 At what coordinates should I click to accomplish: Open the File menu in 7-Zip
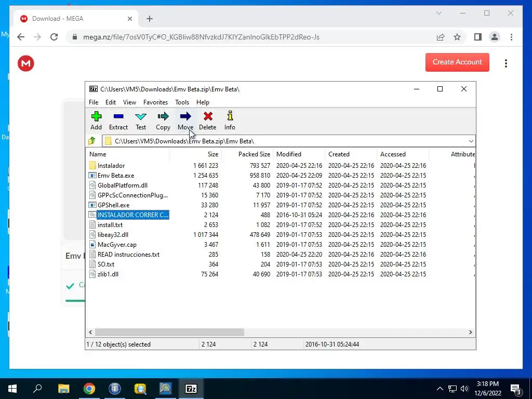94,102
